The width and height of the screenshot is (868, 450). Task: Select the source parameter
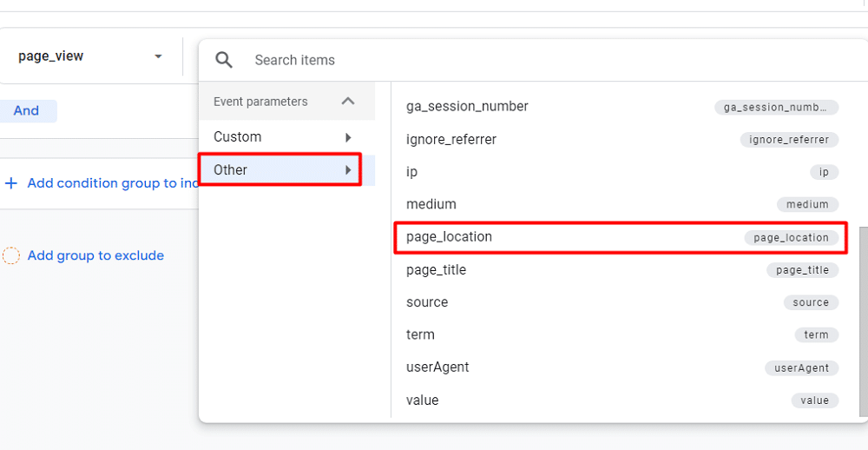[427, 302]
